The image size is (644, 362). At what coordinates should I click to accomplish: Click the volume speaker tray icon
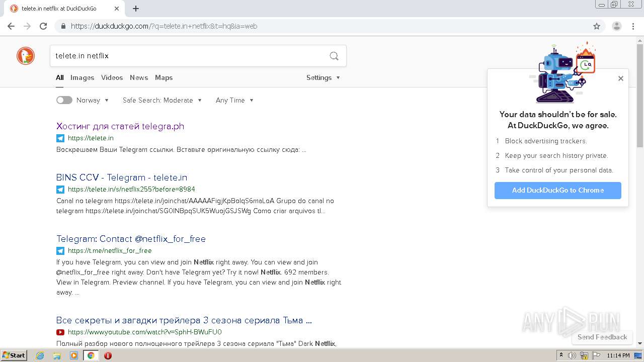[x=572, y=355]
